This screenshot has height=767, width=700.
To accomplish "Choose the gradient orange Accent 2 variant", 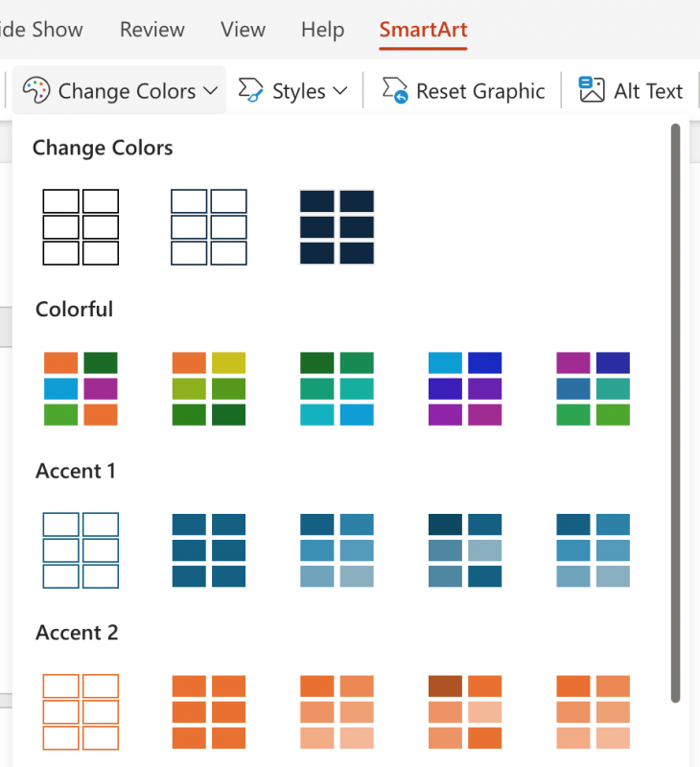I will click(x=337, y=711).
